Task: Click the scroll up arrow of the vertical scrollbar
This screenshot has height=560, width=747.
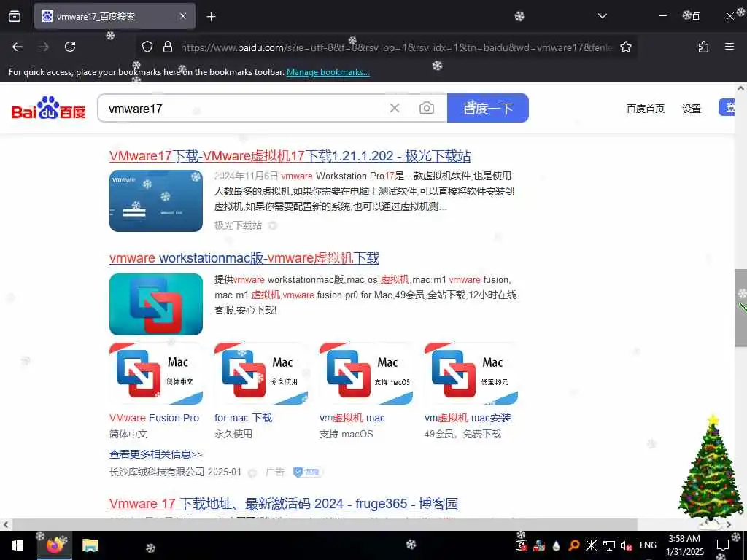Action: pyautogui.click(x=740, y=88)
